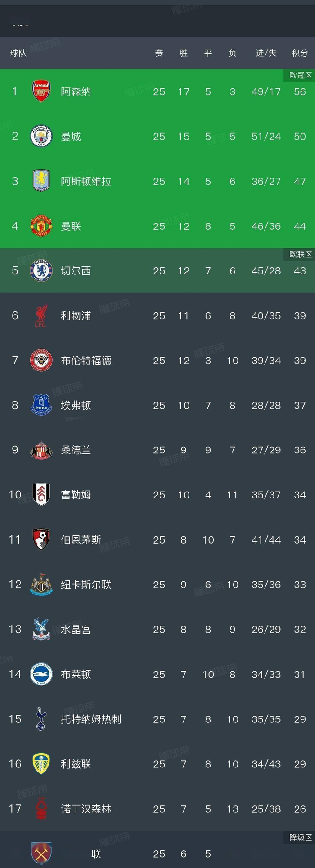
Task: Sort by the 进/失 column header
Action: (x=266, y=53)
